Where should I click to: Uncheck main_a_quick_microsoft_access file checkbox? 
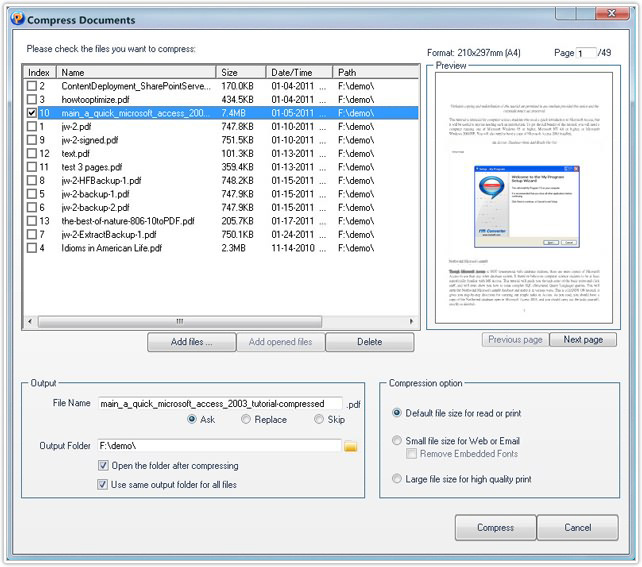click(32, 113)
